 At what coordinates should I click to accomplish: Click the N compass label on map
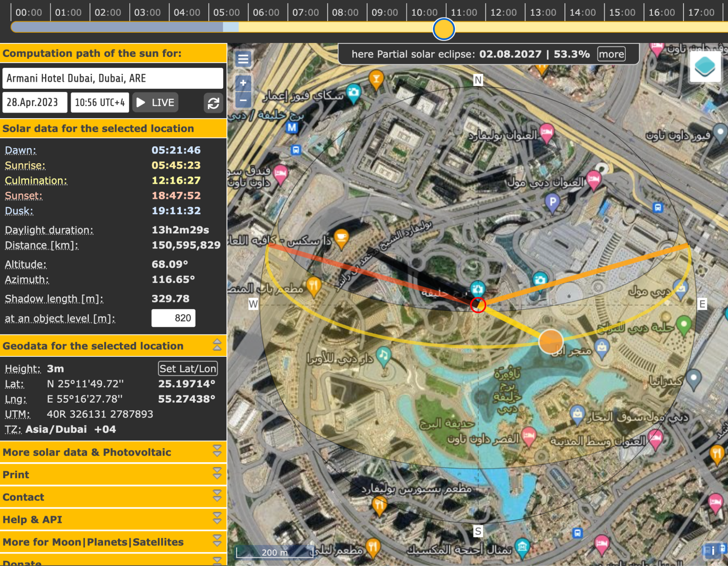click(x=478, y=80)
